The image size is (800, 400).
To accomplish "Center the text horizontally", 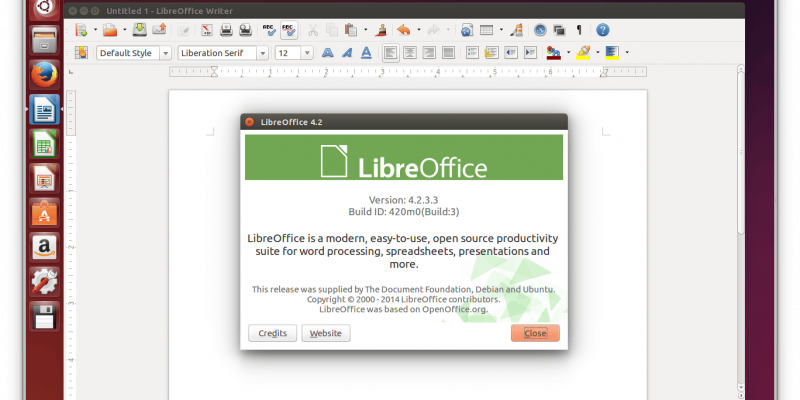I will (410, 53).
